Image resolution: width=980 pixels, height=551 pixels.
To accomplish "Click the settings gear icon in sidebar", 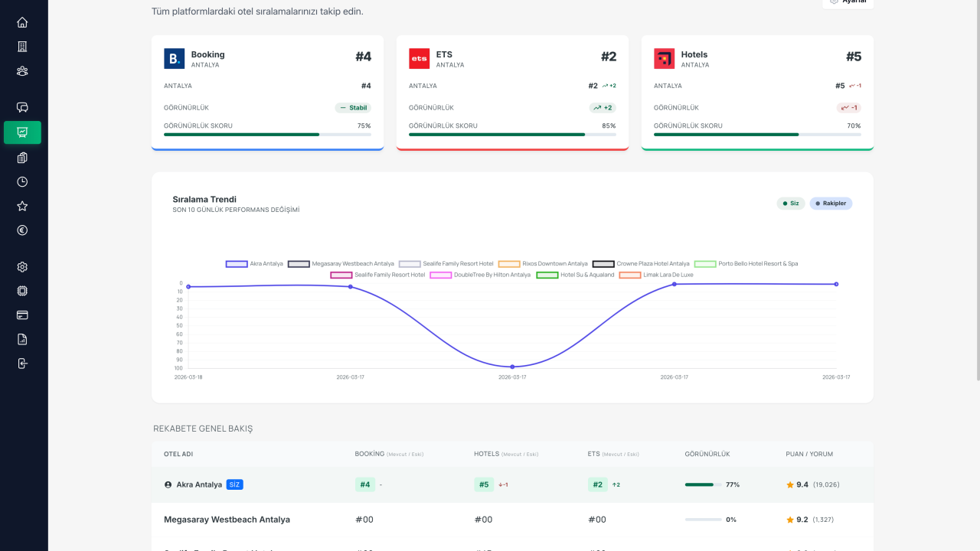I will (x=22, y=266).
